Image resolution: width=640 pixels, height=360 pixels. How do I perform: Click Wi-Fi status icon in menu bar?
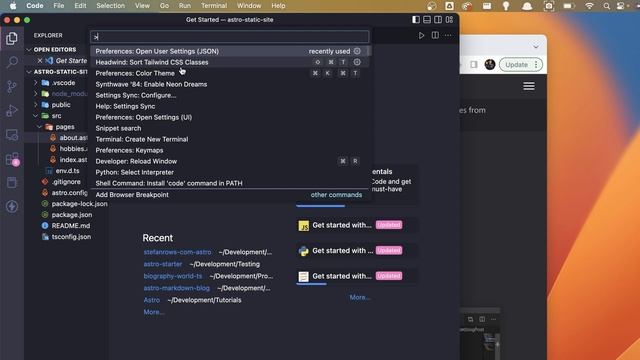pyautogui.click(x=589, y=6)
